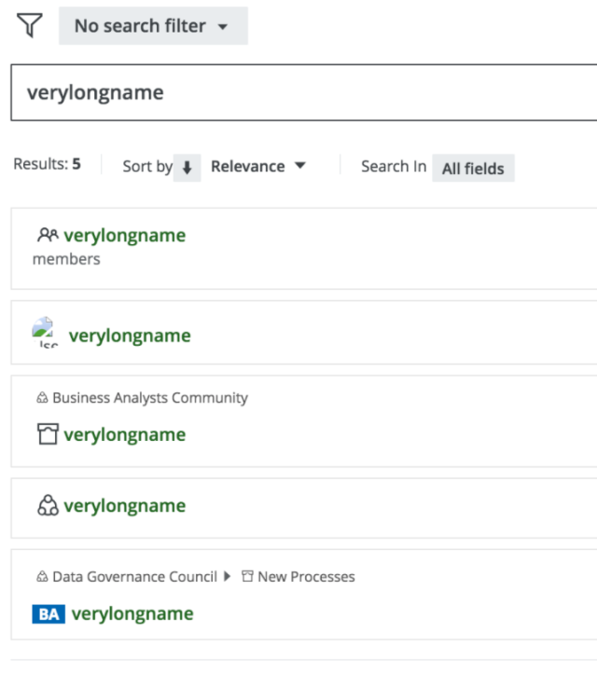Toggle the sort direction arrow button

pyautogui.click(x=187, y=167)
